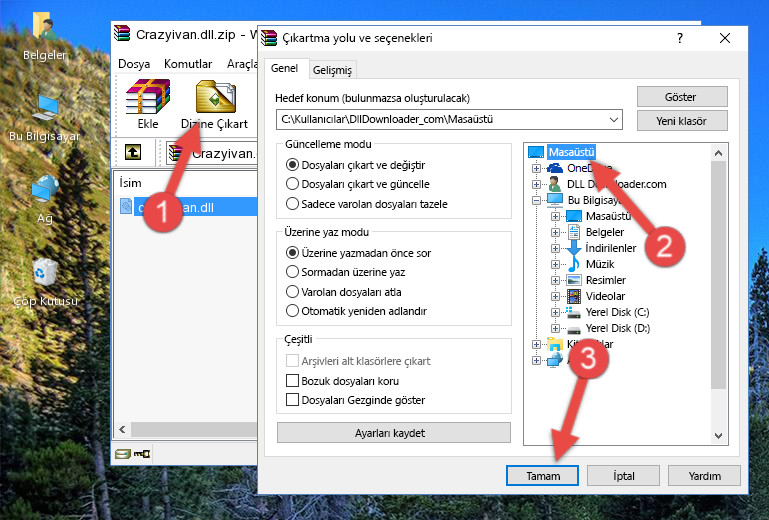The width and height of the screenshot is (769, 520).
Task: Expand the Belgeler tree node
Action: (555, 232)
